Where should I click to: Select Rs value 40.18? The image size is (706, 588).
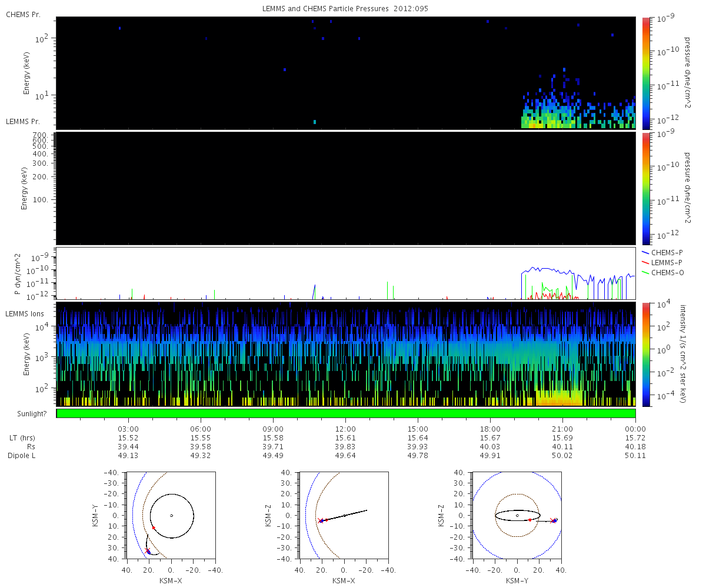[635, 447]
